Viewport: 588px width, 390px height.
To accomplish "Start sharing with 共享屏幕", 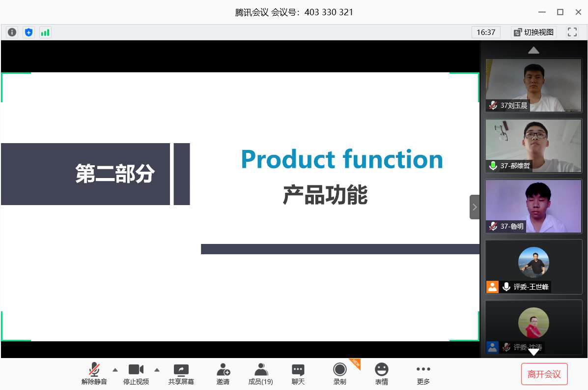I will coord(181,374).
